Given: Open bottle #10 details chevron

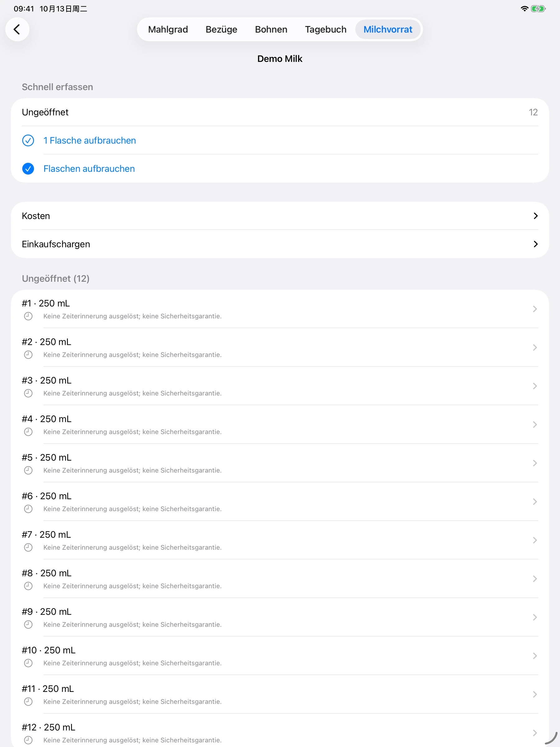Looking at the screenshot, I should point(535,656).
